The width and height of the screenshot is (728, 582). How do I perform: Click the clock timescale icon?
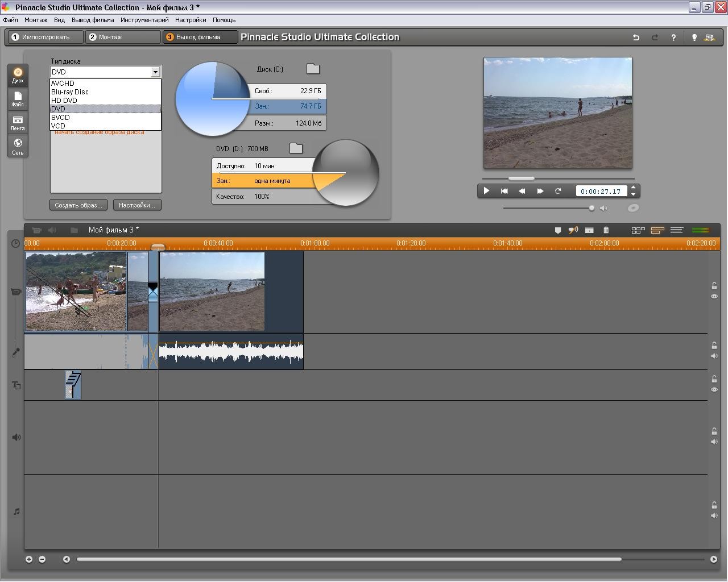pyautogui.click(x=16, y=243)
